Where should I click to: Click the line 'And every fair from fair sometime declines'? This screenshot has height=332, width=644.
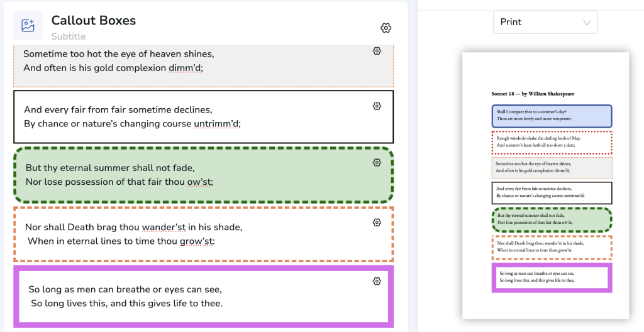tap(118, 109)
